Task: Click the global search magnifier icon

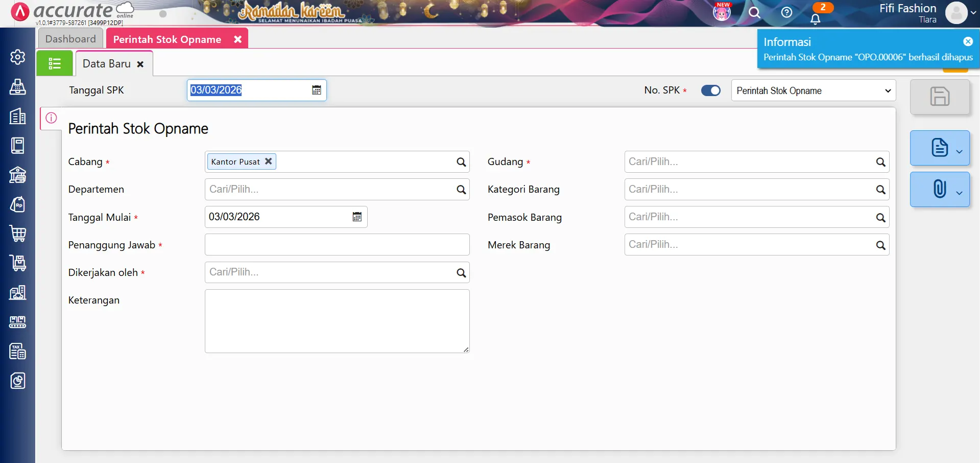Action: pyautogui.click(x=754, y=13)
